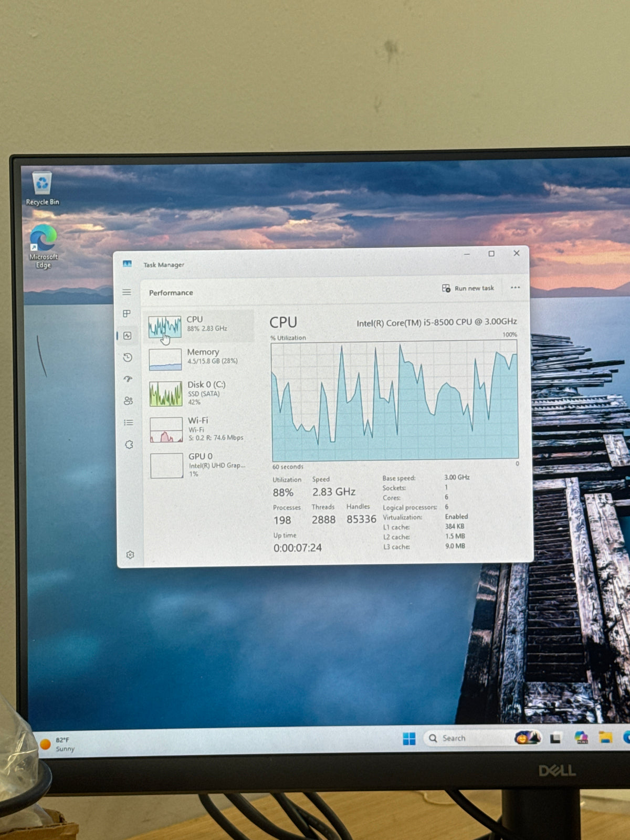Click the Logical processors label

pyautogui.click(x=409, y=507)
